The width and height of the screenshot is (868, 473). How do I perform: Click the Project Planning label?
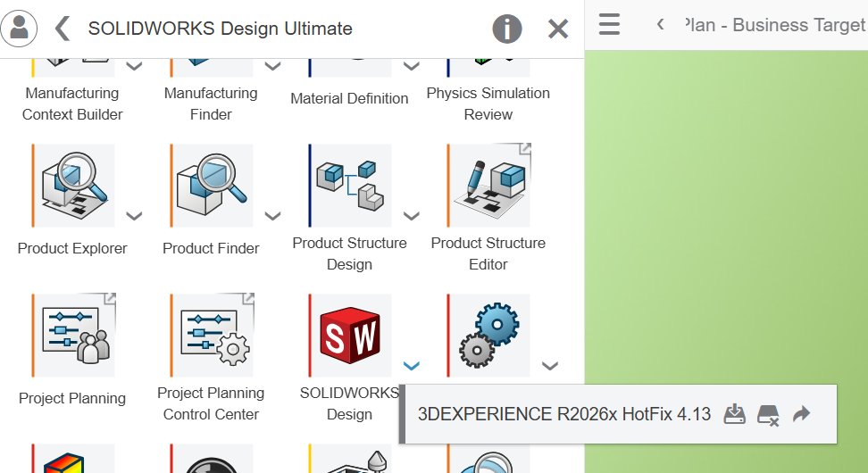click(x=72, y=398)
